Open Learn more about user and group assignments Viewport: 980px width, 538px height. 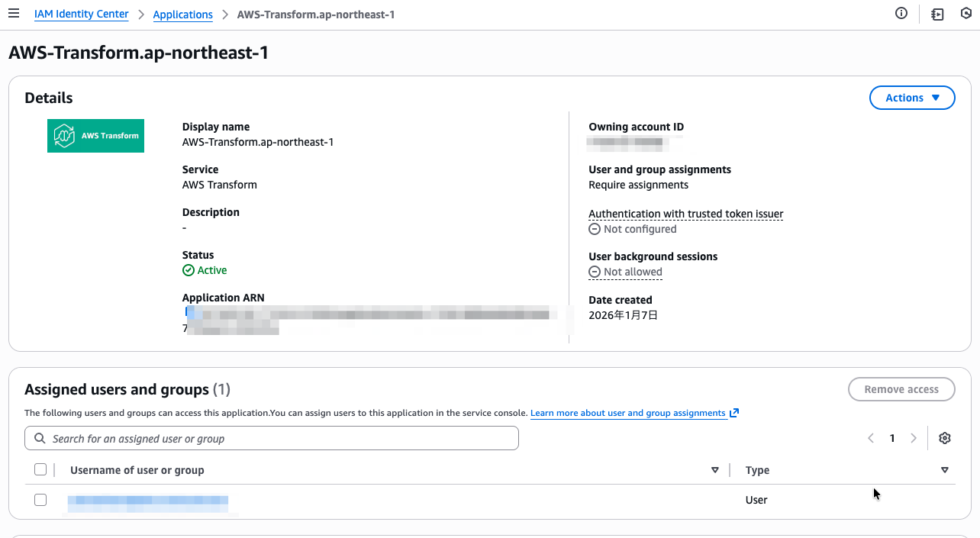coord(627,413)
